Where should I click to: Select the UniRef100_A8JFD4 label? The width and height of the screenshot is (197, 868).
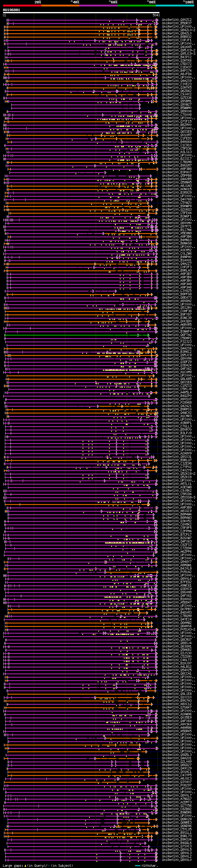tap(177, 74)
